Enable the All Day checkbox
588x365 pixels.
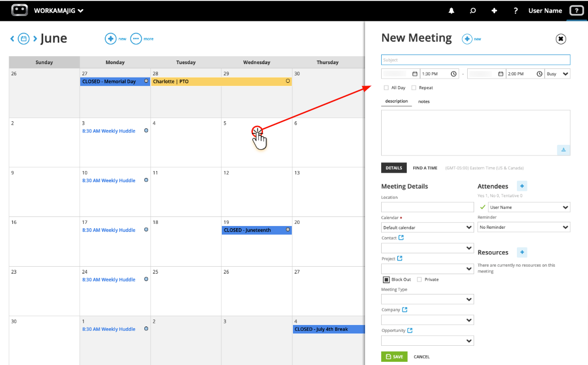(386, 88)
